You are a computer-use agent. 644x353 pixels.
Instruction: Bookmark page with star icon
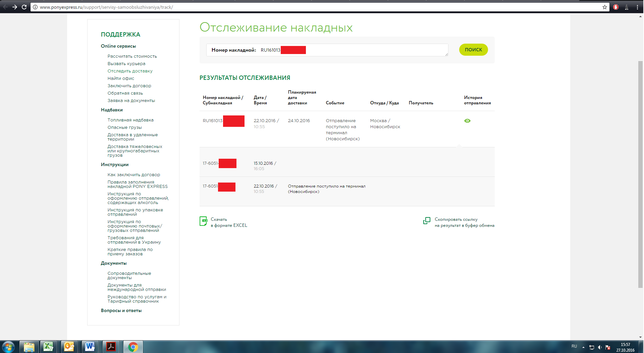[605, 7]
